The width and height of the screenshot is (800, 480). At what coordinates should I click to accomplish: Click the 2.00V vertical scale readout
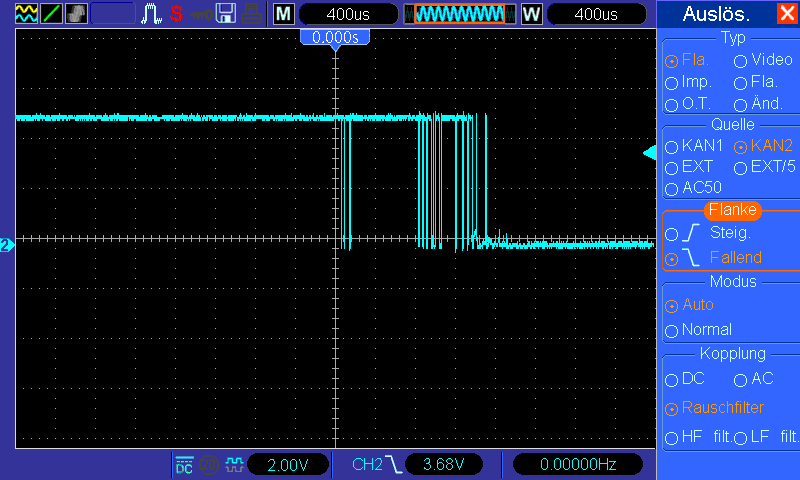289,464
